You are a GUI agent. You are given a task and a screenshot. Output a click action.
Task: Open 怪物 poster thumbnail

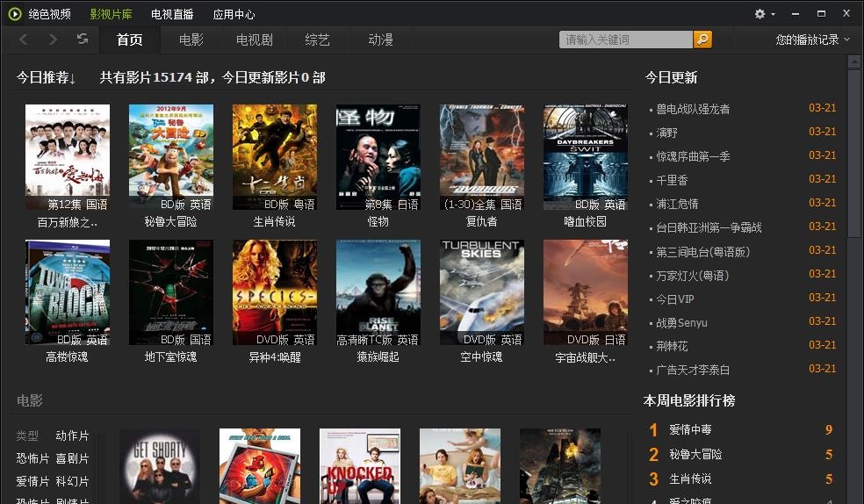point(378,157)
